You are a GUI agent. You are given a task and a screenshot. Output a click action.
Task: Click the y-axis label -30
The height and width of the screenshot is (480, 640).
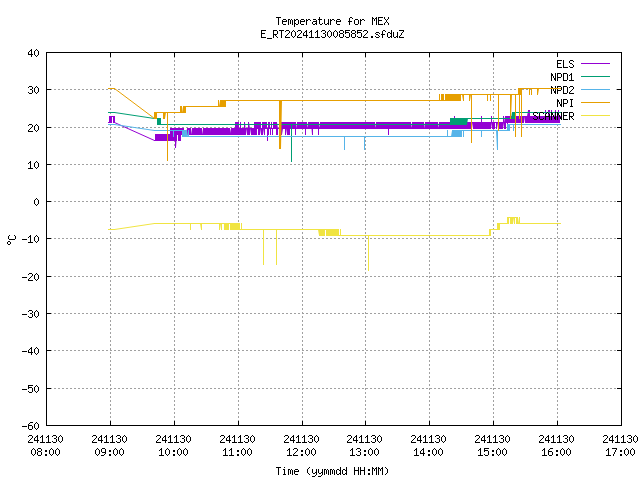(31, 314)
